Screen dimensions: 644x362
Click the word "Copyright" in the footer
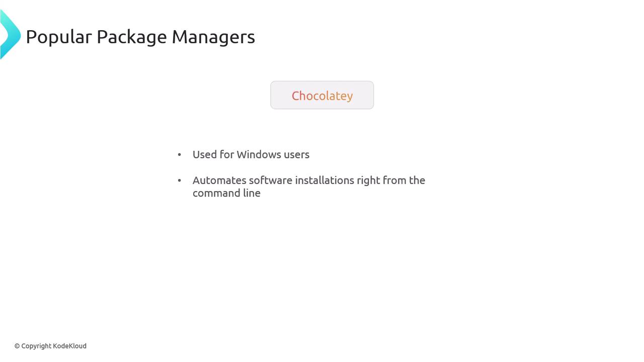[x=36, y=346]
